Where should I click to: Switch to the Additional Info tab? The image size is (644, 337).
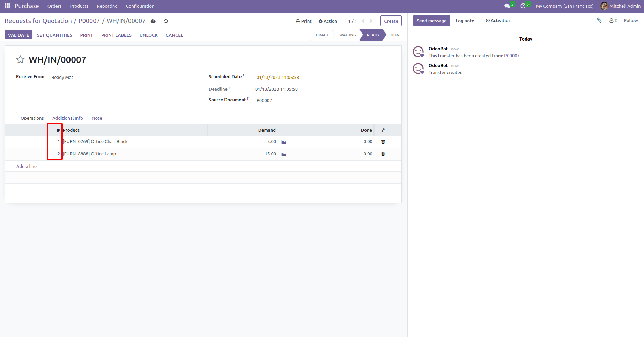coord(68,118)
